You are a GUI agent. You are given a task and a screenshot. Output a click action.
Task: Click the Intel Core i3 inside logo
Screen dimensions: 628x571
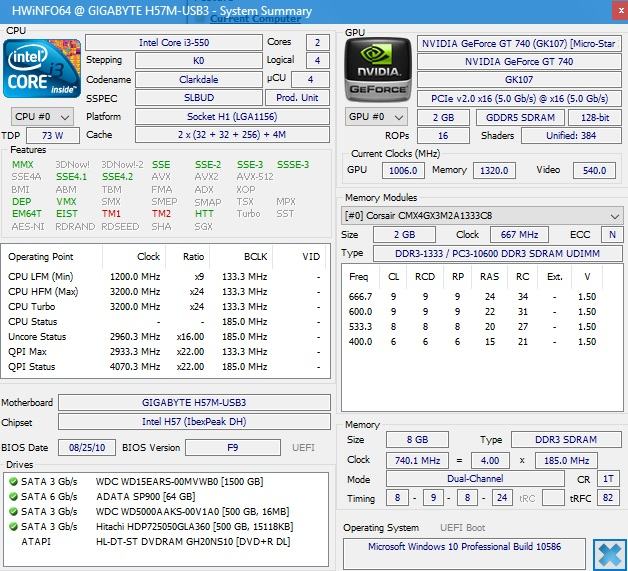point(42,68)
